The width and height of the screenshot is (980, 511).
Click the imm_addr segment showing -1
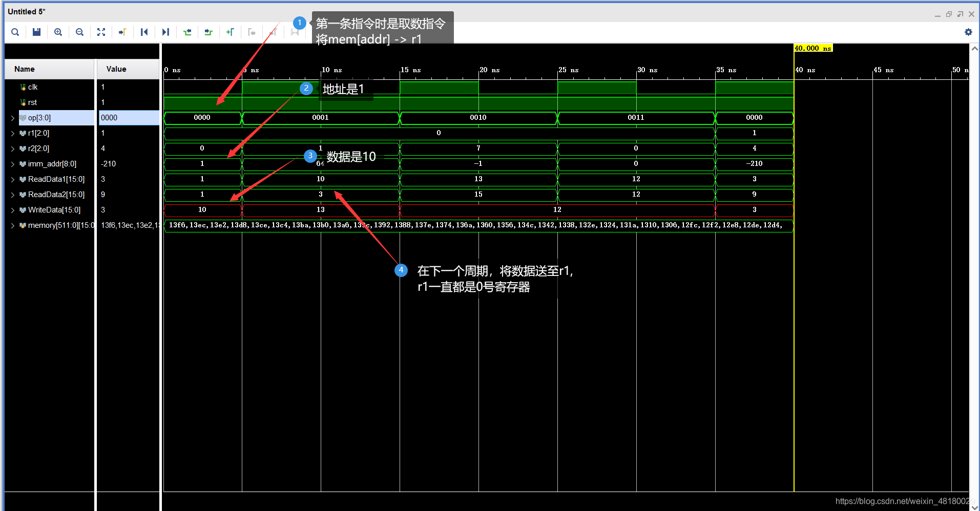478,164
